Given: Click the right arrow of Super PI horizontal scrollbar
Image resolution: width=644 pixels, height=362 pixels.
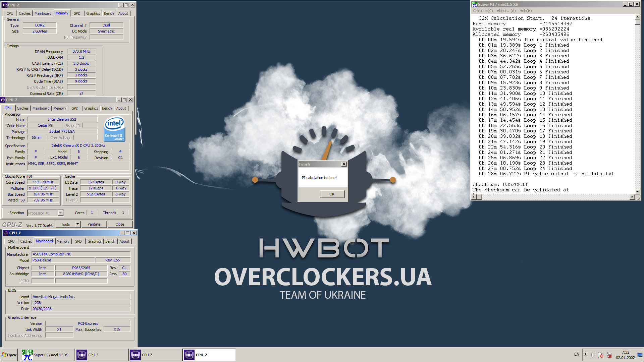Looking at the screenshot, I should [632, 197].
